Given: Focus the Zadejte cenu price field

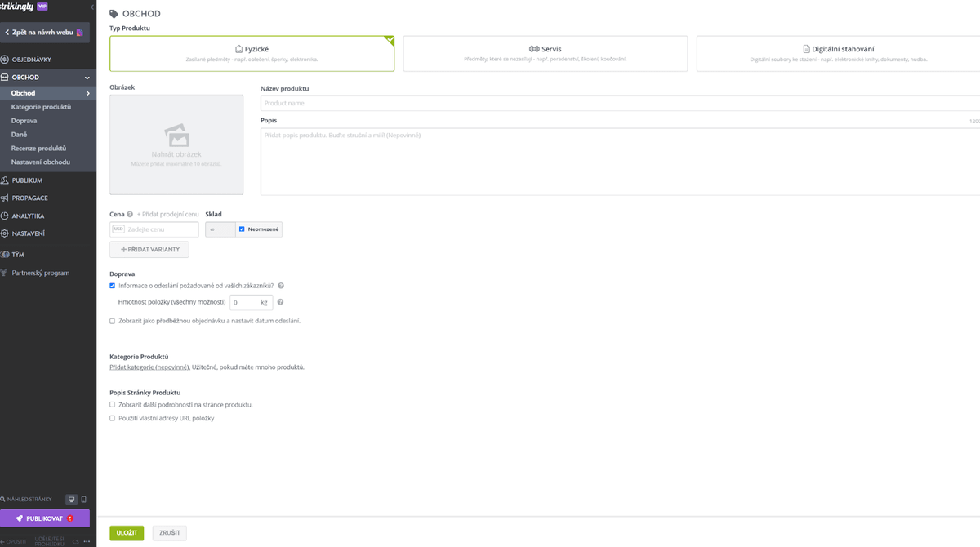Looking at the screenshot, I should (154, 229).
